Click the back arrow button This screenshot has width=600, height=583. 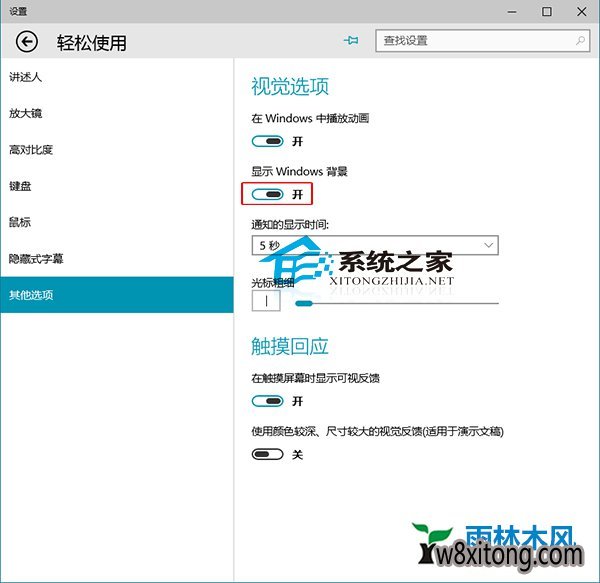(27, 42)
